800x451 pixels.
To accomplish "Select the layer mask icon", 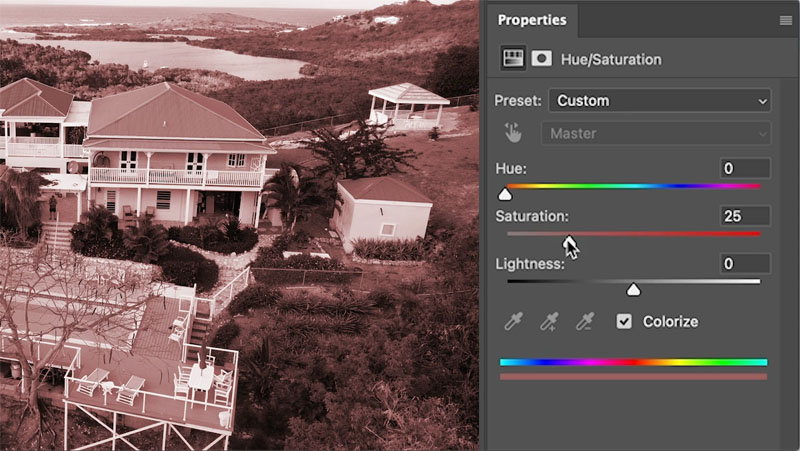I will point(541,59).
